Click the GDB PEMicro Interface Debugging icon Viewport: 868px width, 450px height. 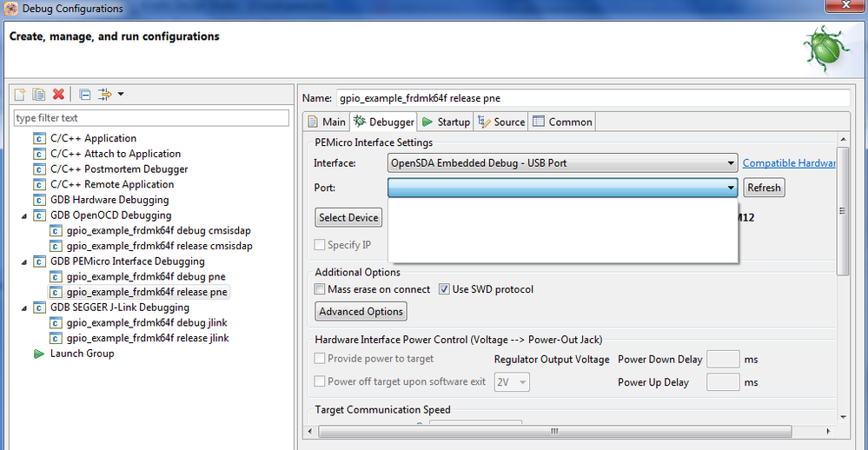39,261
